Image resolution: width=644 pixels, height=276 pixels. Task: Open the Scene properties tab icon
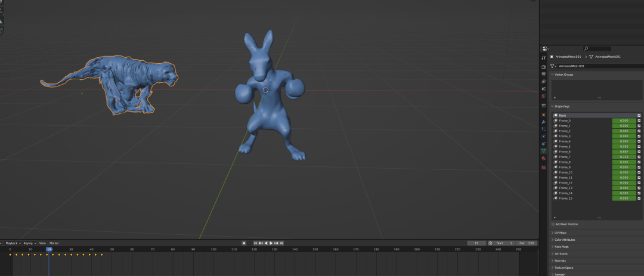coord(544,89)
